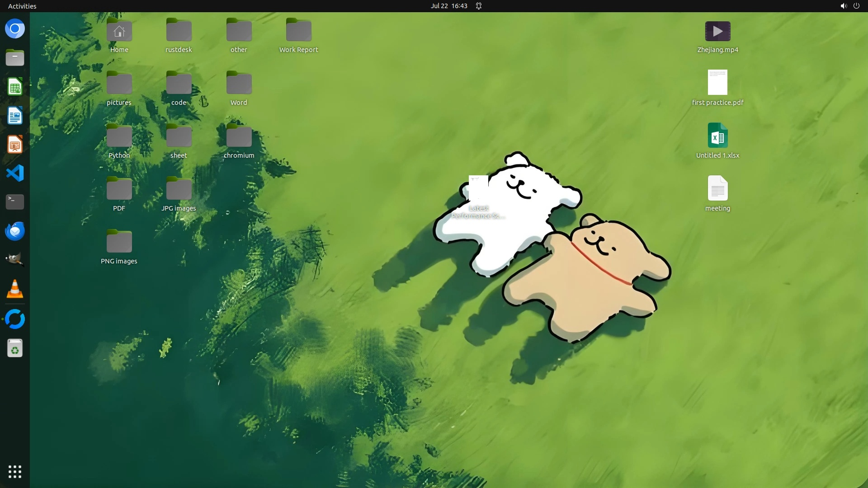Open Visual Studio Code from dock

click(15, 174)
